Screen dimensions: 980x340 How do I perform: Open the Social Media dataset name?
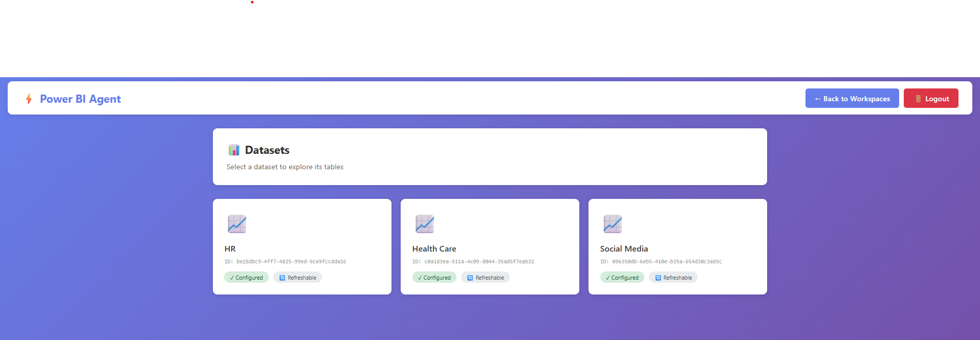click(x=624, y=249)
